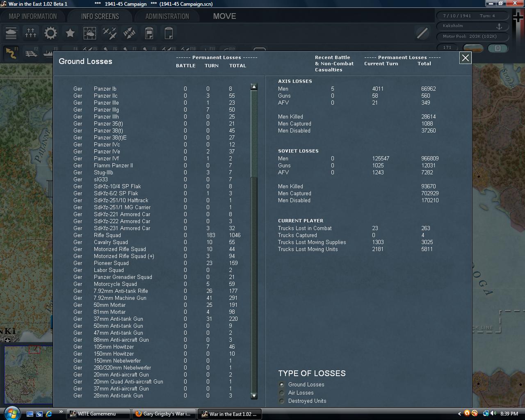525x420 pixels.
Task: Click the 'Flamm Panzer II' row
Action: click(x=158, y=166)
